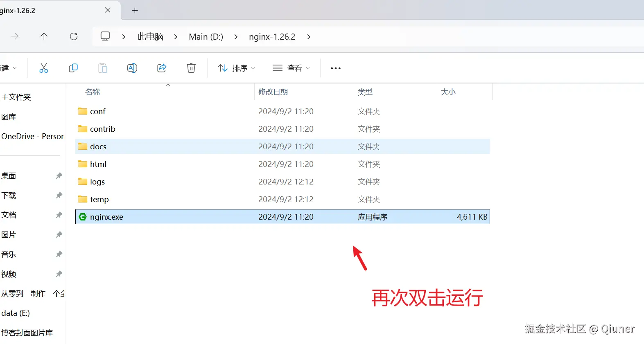Open the 排序 sort dropdown
644x344 pixels.
tap(236, 68)
